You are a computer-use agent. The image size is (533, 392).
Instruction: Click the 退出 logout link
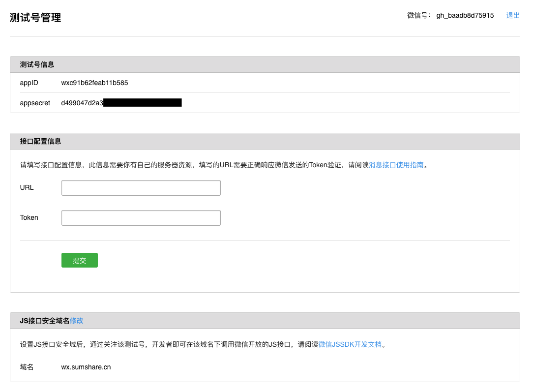513,16
